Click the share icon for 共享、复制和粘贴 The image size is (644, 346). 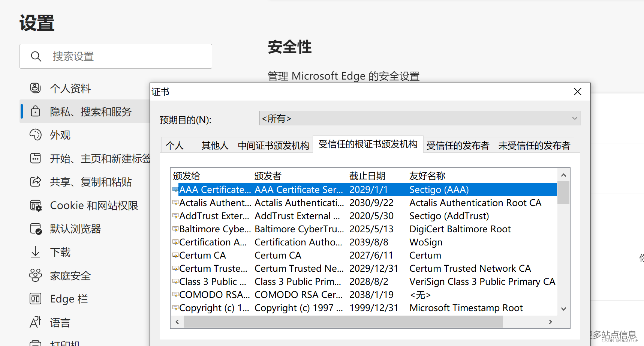(35, 182)
